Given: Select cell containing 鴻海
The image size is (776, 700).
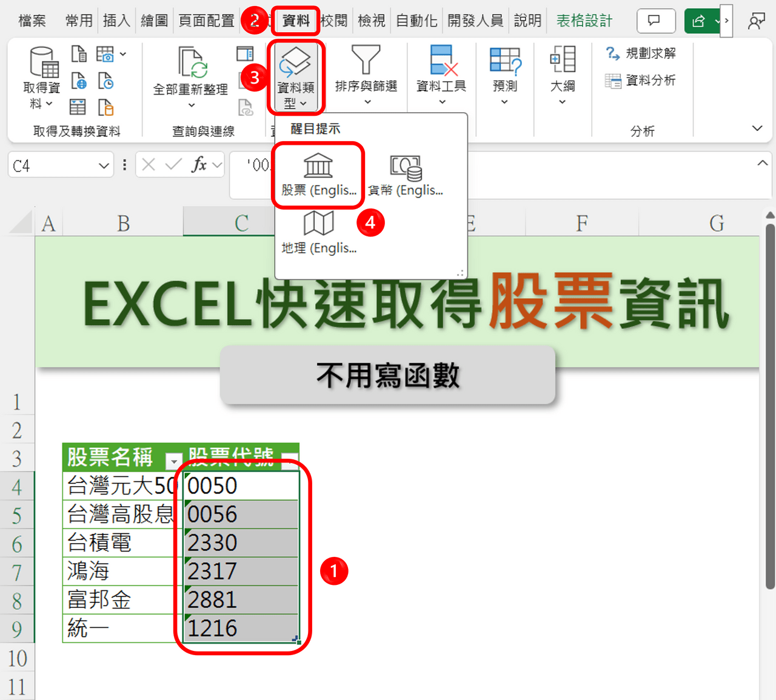Looking at the screenshot, I should point(122,571).
